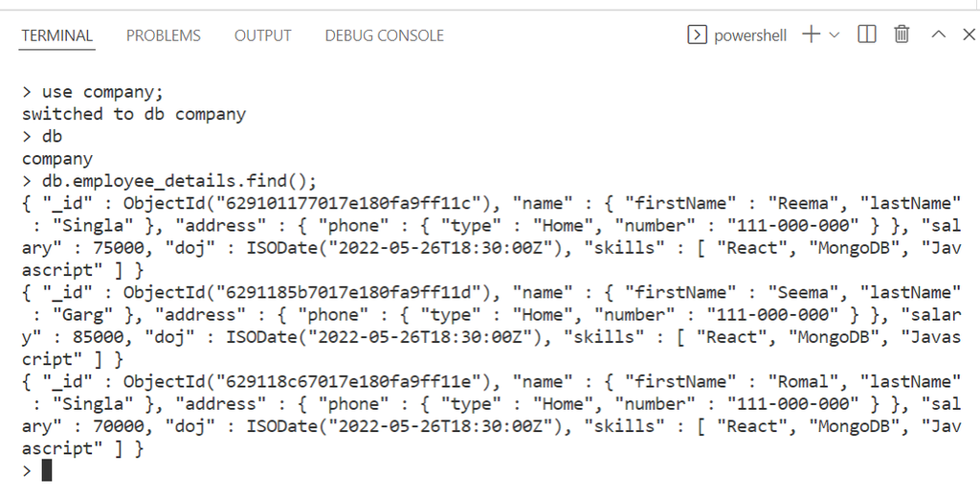
Task: Open the launch profile dropdown chevron
Action: point(835,34)
